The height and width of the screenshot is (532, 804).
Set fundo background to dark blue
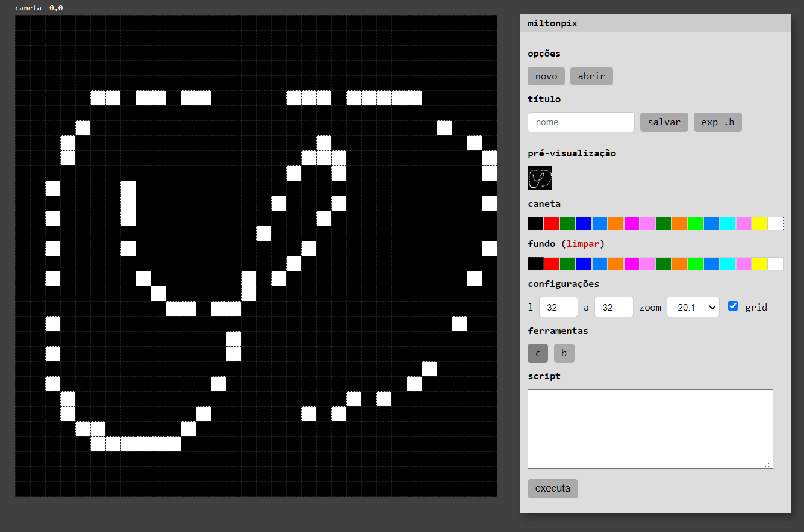tap(584, 264)
